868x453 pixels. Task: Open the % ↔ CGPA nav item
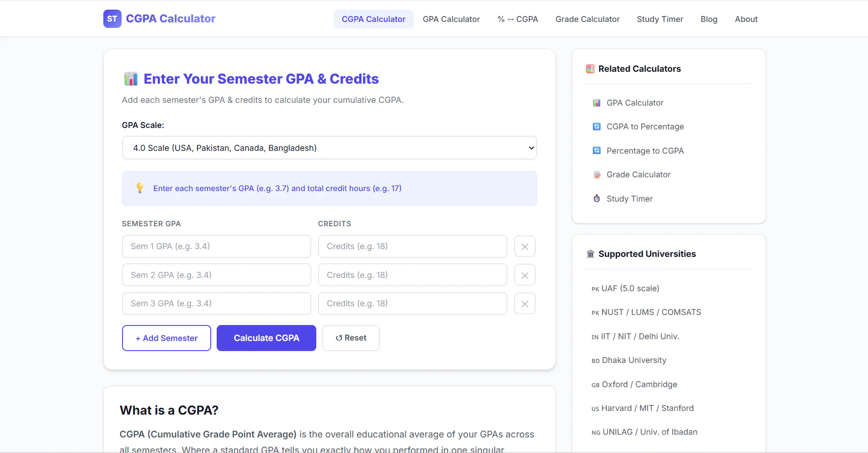click(x=517, y=19)
